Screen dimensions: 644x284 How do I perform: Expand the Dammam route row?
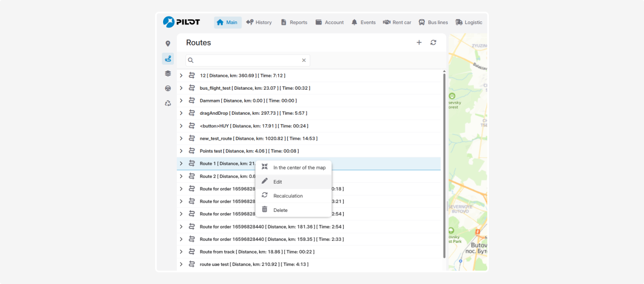[181, 100]
